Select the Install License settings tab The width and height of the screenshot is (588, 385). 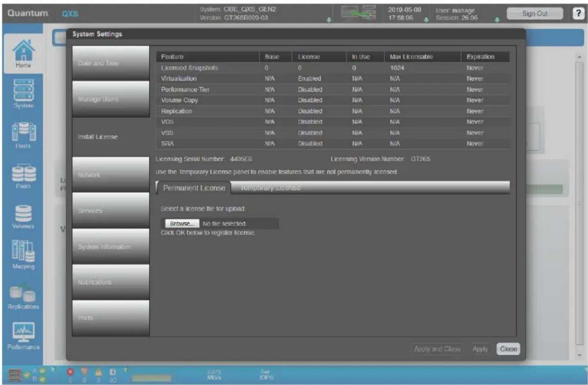(111, 136)
